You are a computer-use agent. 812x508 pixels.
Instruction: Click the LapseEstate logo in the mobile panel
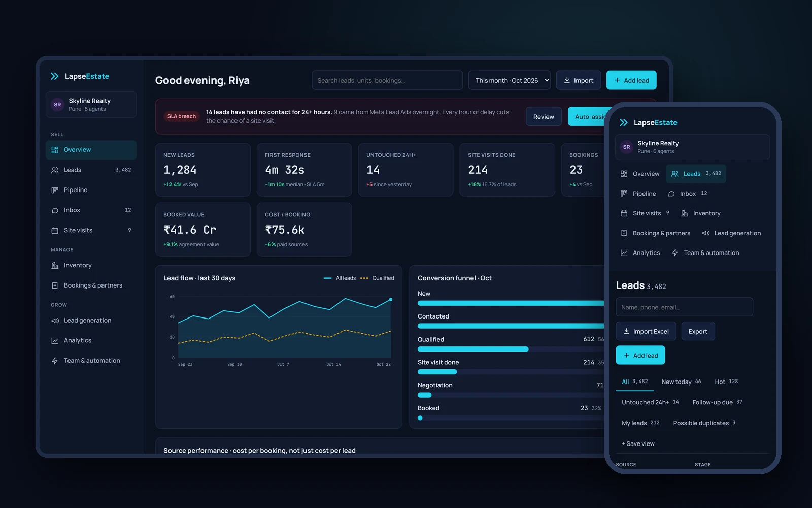point(649,122)
